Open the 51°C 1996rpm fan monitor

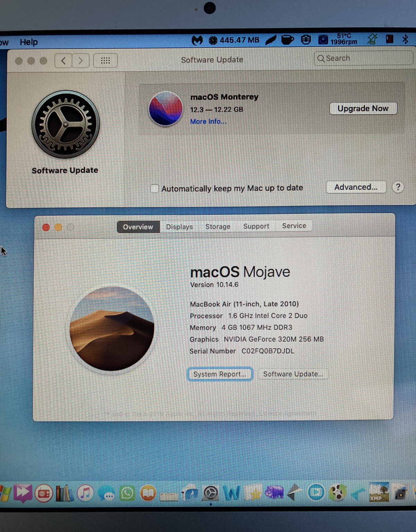click(x=338, y=39)
